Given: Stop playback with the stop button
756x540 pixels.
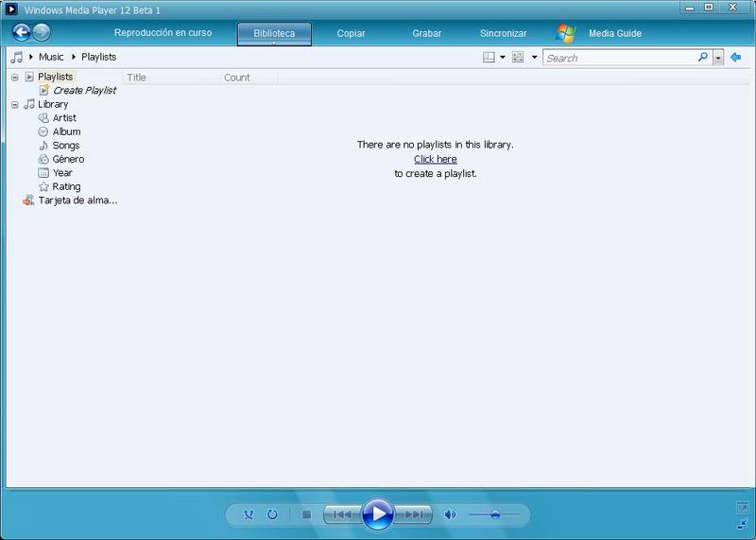Looking at the screenshot, I should point(306,514).
